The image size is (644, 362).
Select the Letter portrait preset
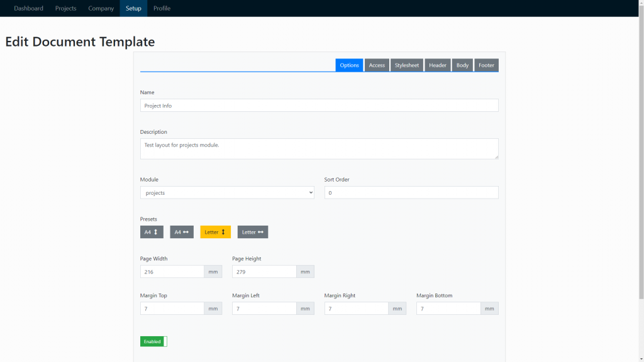point(215,232)
